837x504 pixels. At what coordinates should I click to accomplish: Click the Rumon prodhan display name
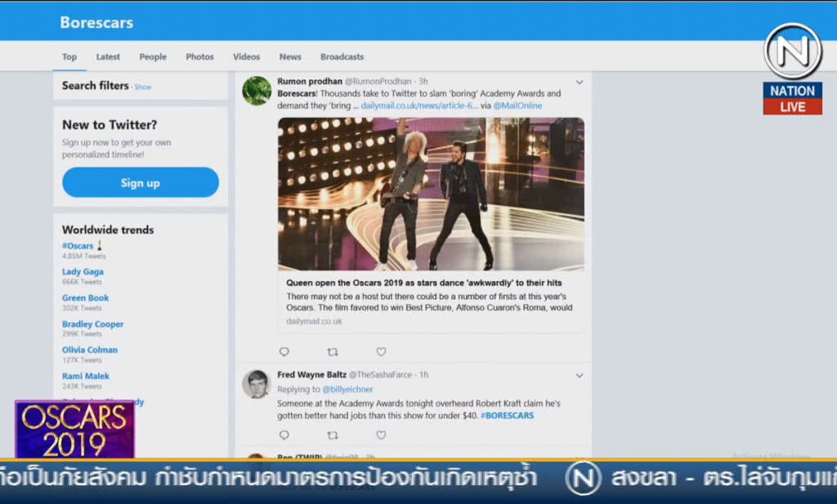[x=310, y=82]
